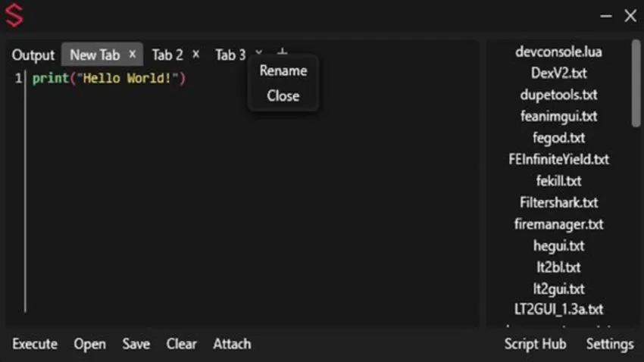Close Tab 2 using its x icon
644x362 pixels.
pyautogui.click(x=195, y=55)
